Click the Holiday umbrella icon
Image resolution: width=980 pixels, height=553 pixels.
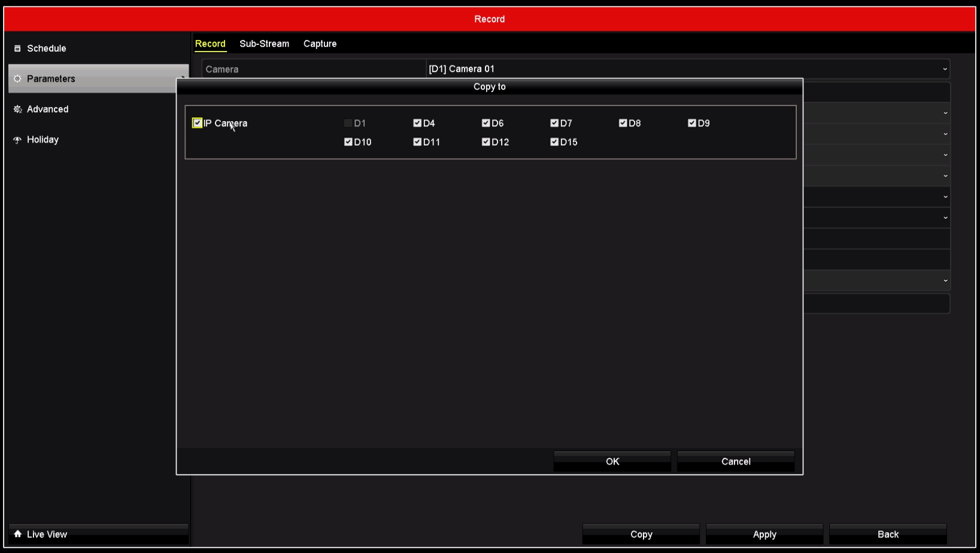point(17,140)
